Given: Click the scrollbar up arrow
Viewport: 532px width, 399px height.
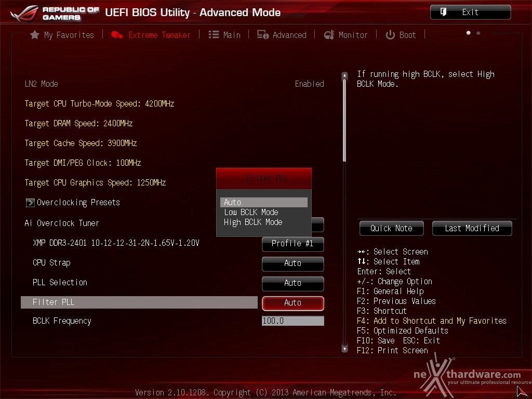Looking at the screenshot, I should 344,75.
